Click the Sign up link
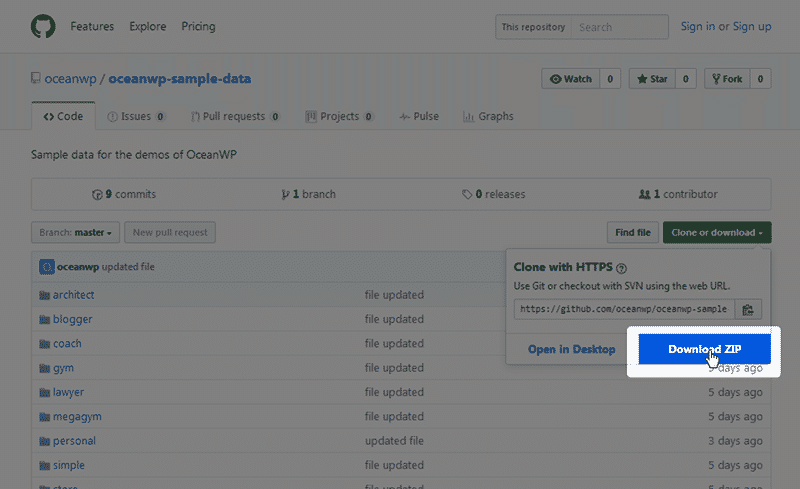This screenshot has height=489, width=800. click(752, 27)
